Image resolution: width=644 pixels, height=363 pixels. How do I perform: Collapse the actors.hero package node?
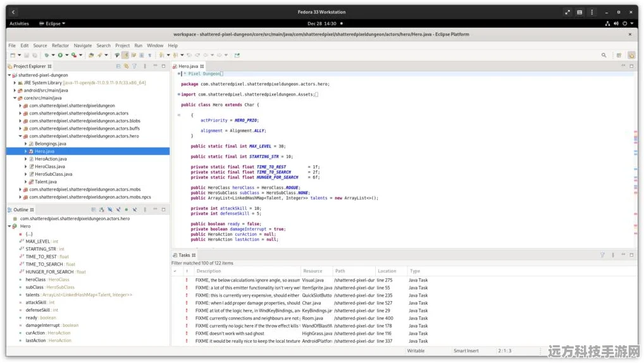pos(20,136)
